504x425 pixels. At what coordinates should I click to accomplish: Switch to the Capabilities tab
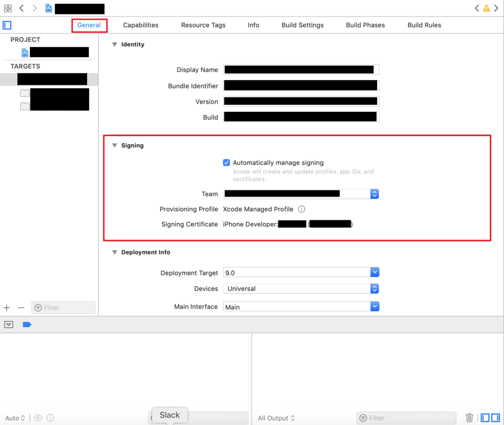141,25
